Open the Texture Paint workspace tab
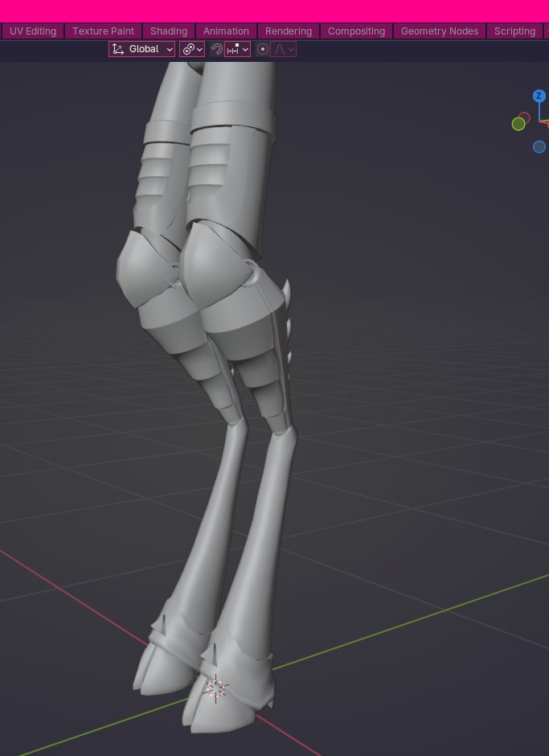The image size is (549, 756). click(103, 31)
